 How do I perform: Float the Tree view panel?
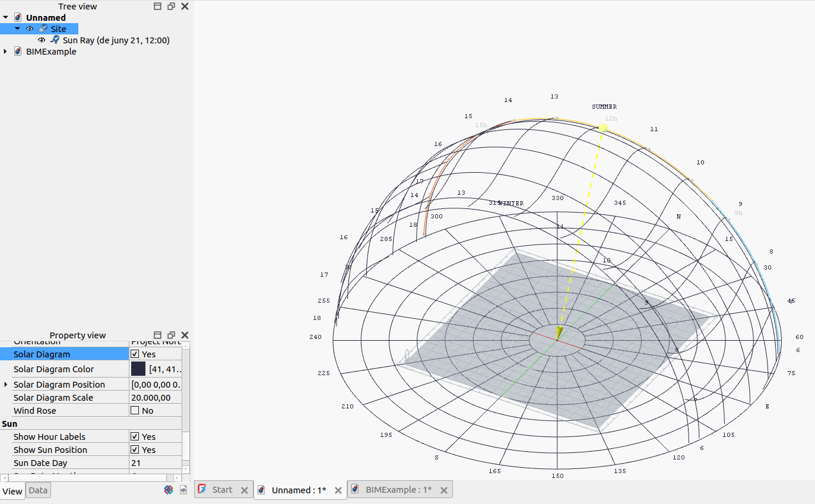coord(171,7)
